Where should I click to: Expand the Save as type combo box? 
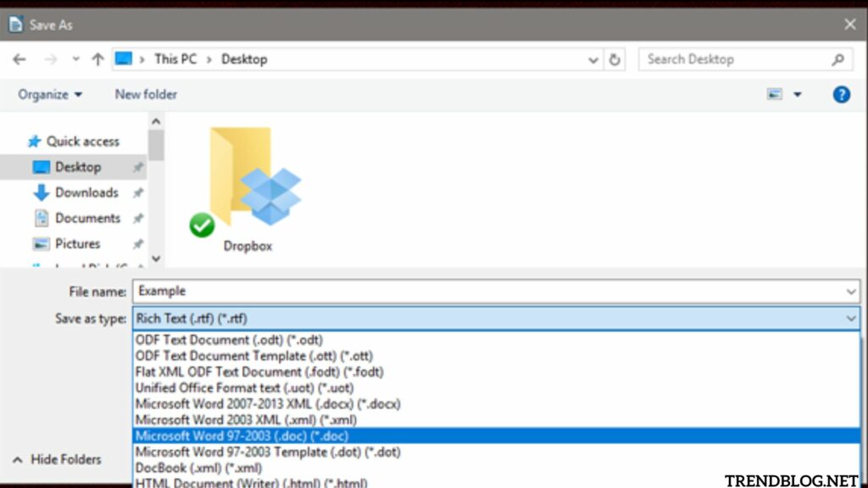pos(496,319)
